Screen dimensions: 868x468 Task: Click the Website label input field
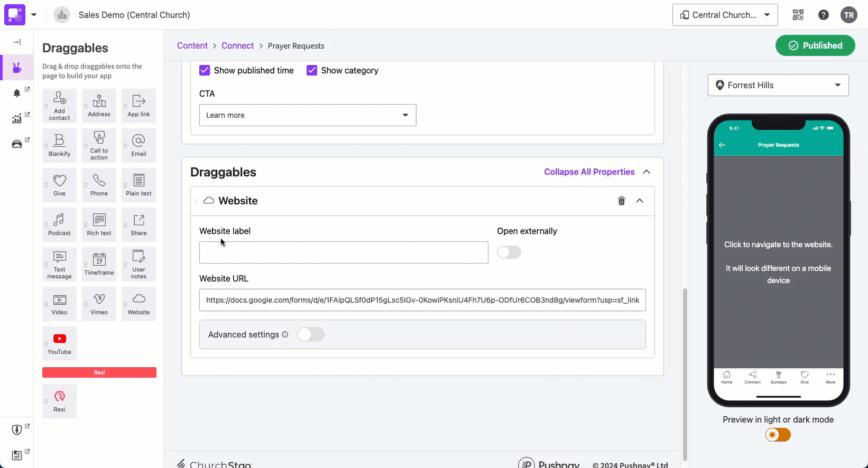point(344,252)
